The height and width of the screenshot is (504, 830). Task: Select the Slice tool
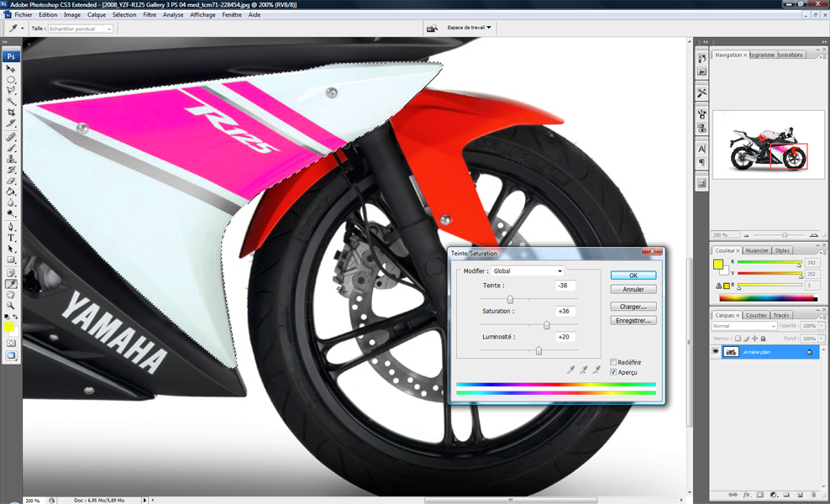pyautogui.click(x=11, y=123)
